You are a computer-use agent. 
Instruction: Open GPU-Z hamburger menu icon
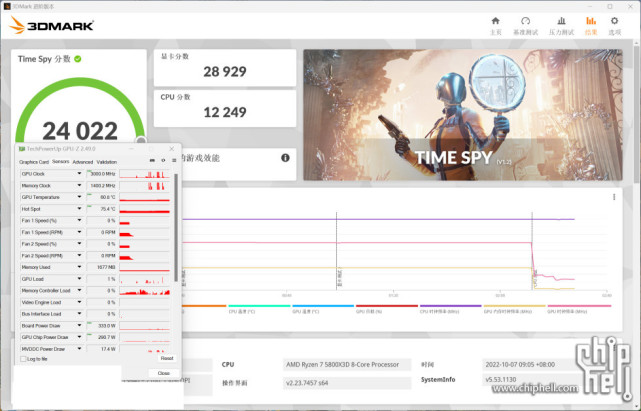tap(174, 161)
